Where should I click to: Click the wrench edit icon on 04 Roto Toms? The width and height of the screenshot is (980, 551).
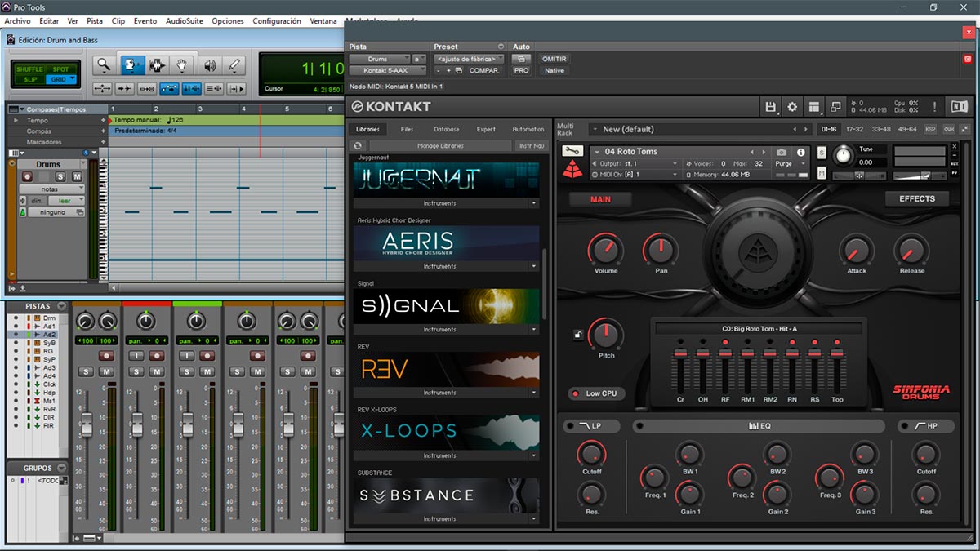573,151
